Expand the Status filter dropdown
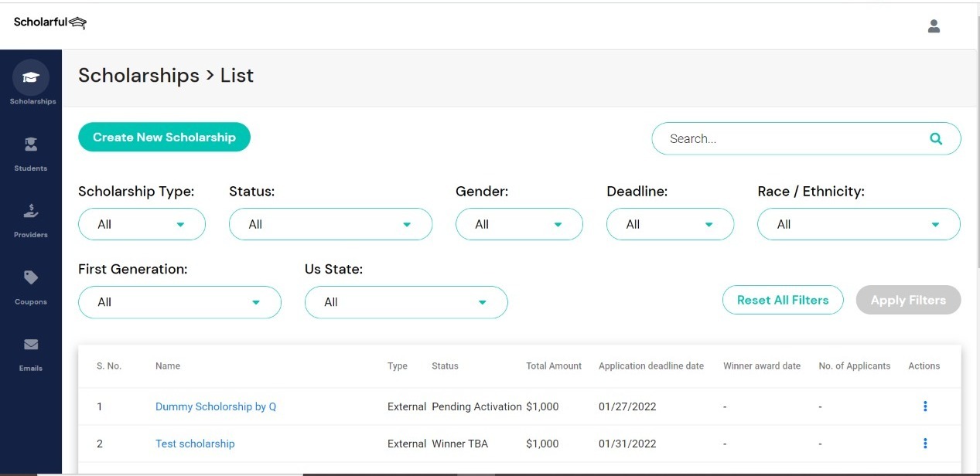980x476 pixels. click(330, 224)
